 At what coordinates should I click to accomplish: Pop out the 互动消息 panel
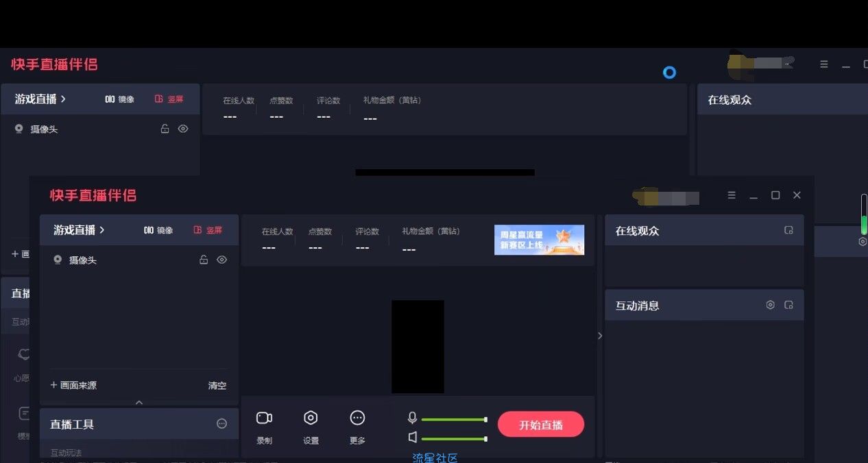[788, 305]
